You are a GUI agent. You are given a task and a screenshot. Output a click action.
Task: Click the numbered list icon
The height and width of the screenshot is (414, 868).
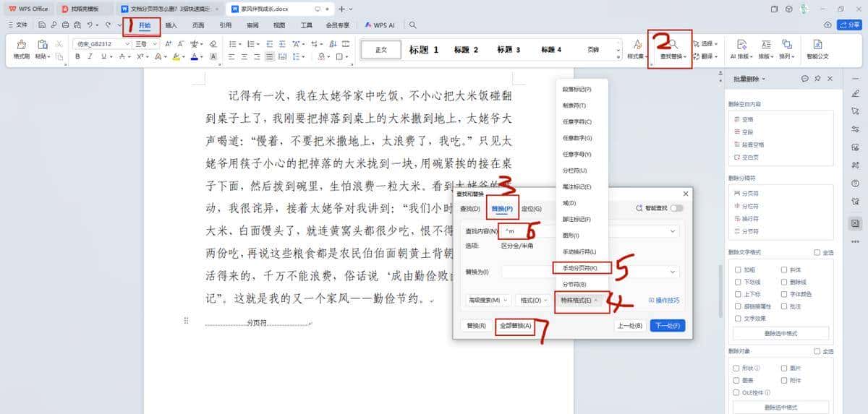[x=250, y=43]
